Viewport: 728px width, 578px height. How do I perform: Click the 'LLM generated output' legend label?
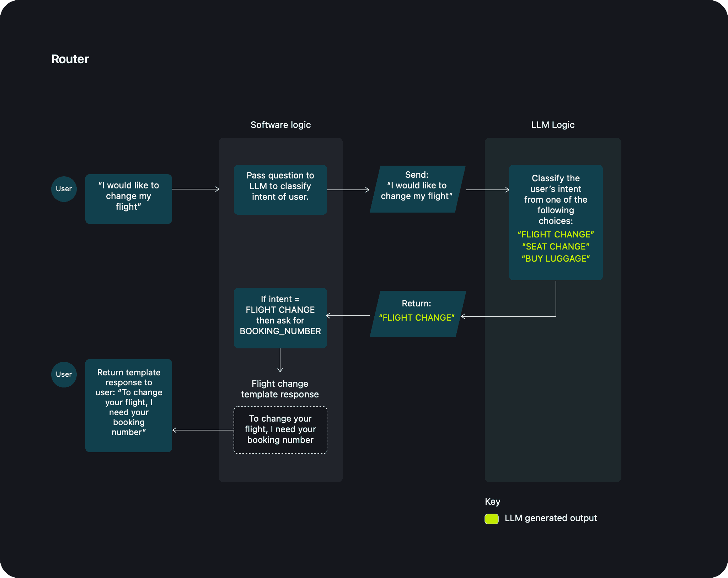551,518
